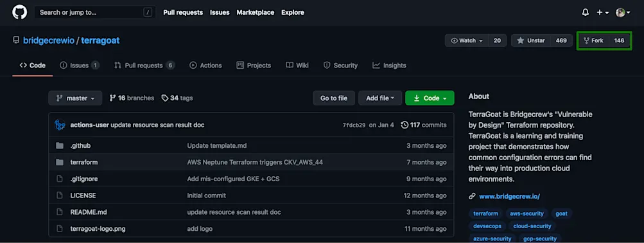Click the terraform topic tag
The image size is (644, 243).
pyautogui.click(x=485, y=213)
